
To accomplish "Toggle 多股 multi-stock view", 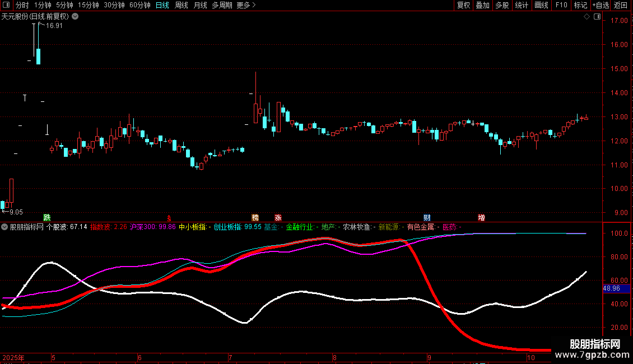I will pos(502,5).
